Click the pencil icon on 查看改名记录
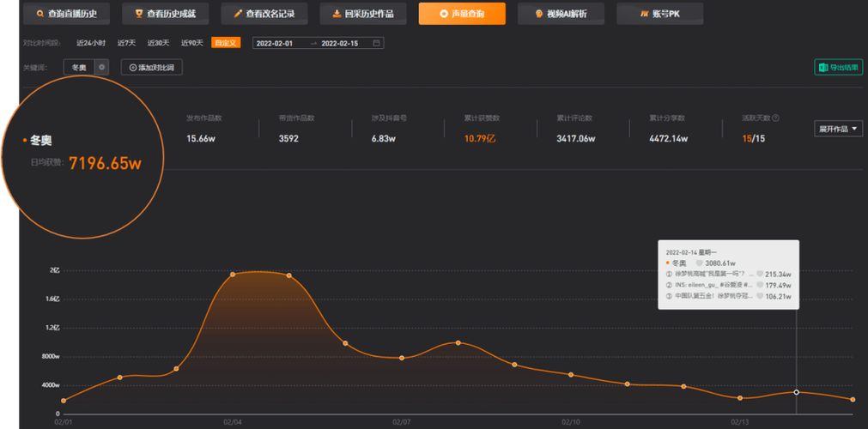Screen dimensions: 868x429 click(x=238, y=15)
